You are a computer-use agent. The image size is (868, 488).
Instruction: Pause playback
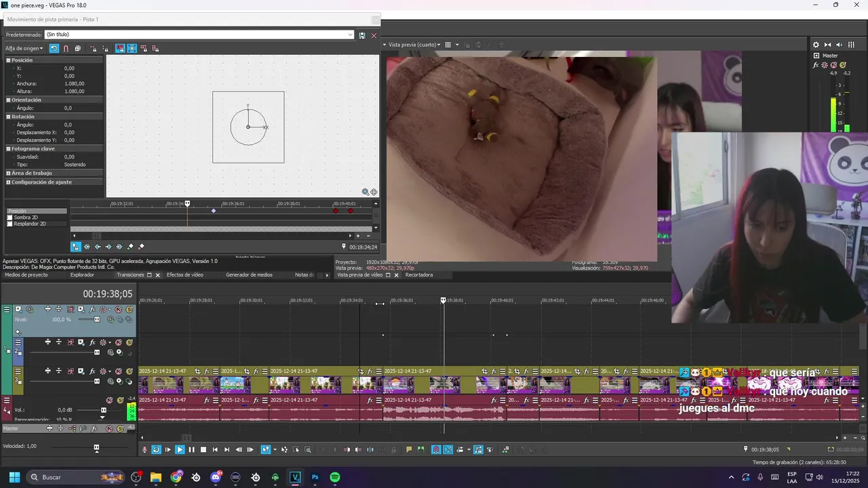(x=191, y=449)
